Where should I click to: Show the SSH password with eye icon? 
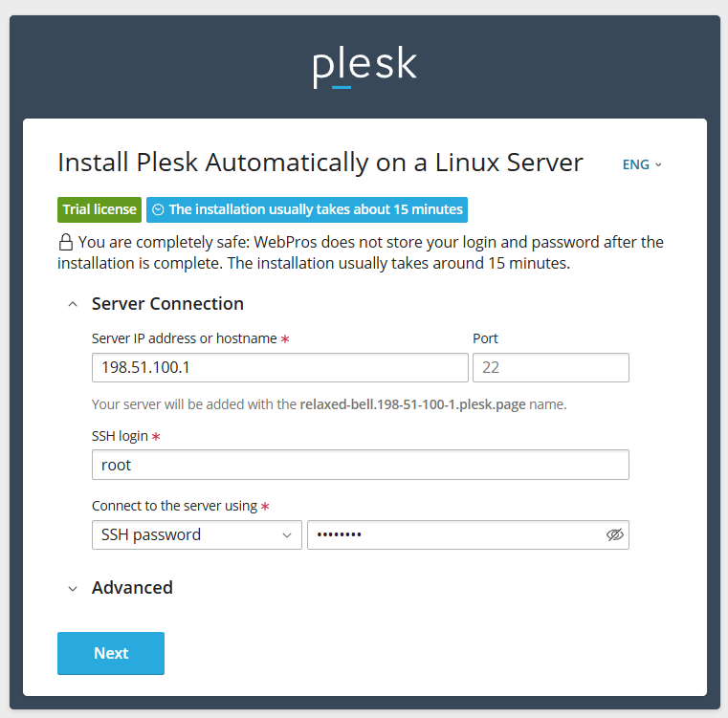tap(614, 535)
